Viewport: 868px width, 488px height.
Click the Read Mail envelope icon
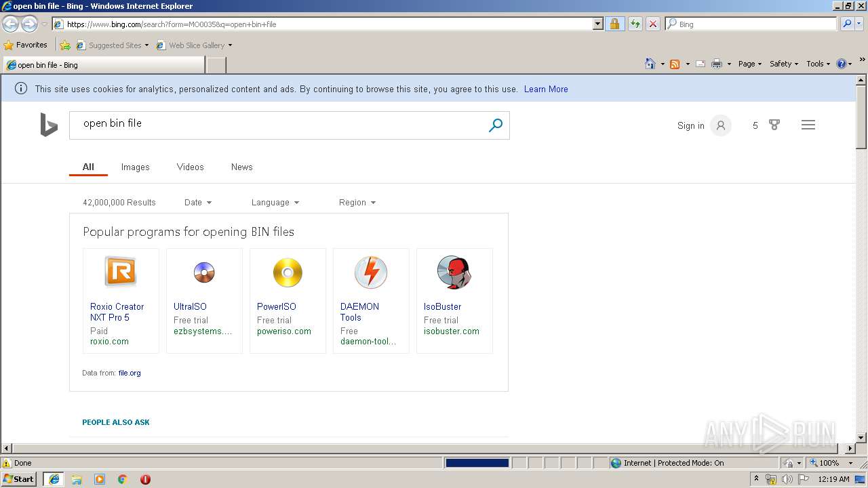(x=701, y=64)
